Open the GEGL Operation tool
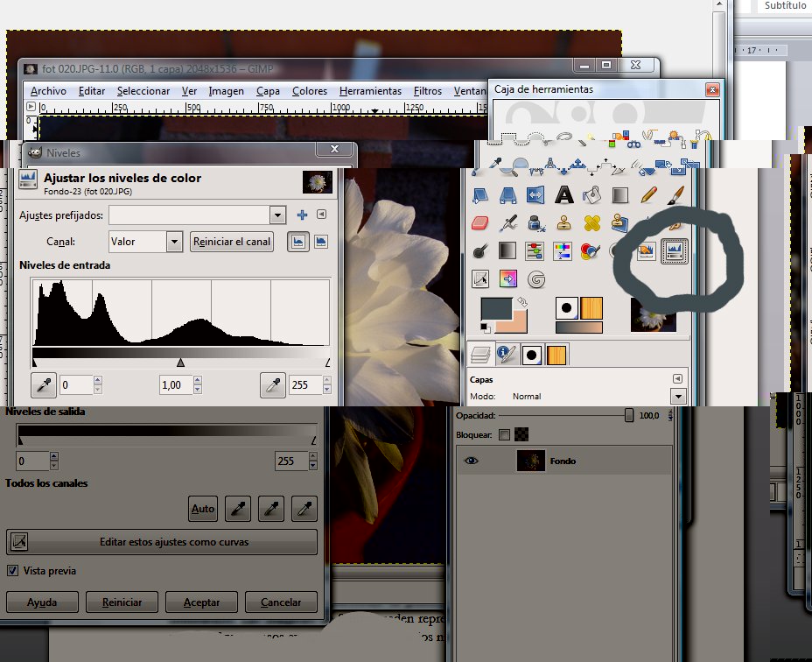Viewport: 812px width, 662px height. point(536,279)
